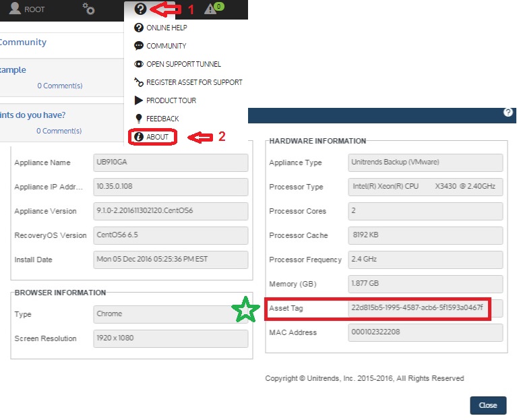Click the help icon in About dialog header
Image resolution: width=517 pixels, height=420 pixels.
click(x=508, y=113)
